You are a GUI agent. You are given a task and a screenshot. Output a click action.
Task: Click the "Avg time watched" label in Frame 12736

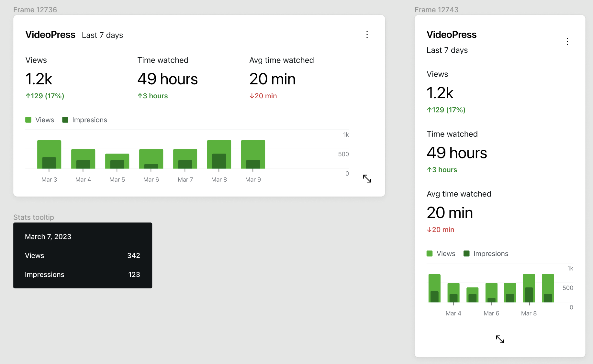click(x=282, y=60)
